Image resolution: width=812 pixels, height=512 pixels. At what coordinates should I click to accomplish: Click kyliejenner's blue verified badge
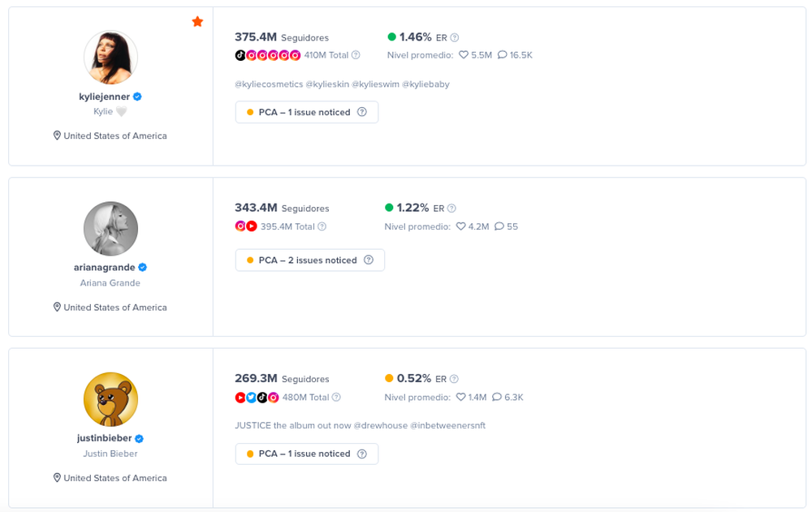(137, 97)
